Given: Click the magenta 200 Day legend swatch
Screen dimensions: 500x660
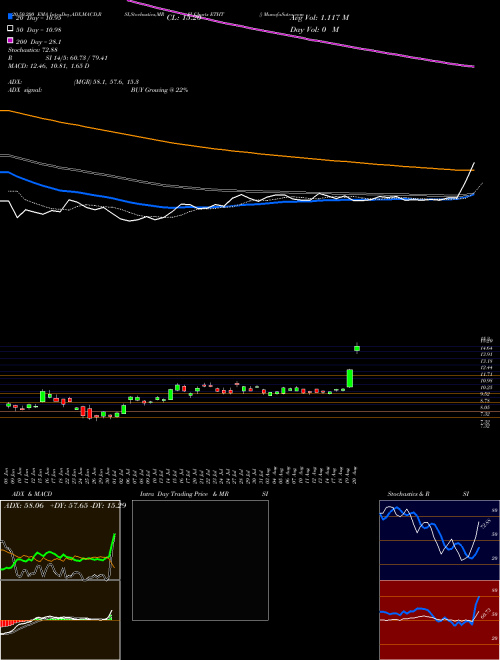Looking at the screenshot, I should pyautogui.click(x=10, y=41).
